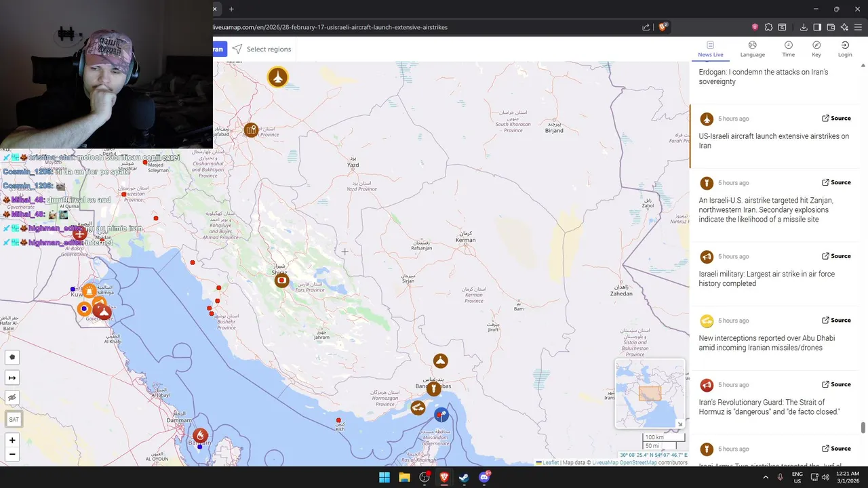Click the minimap overview thumbnail
The width and height of the screenshot is (868, 488).
650,394
